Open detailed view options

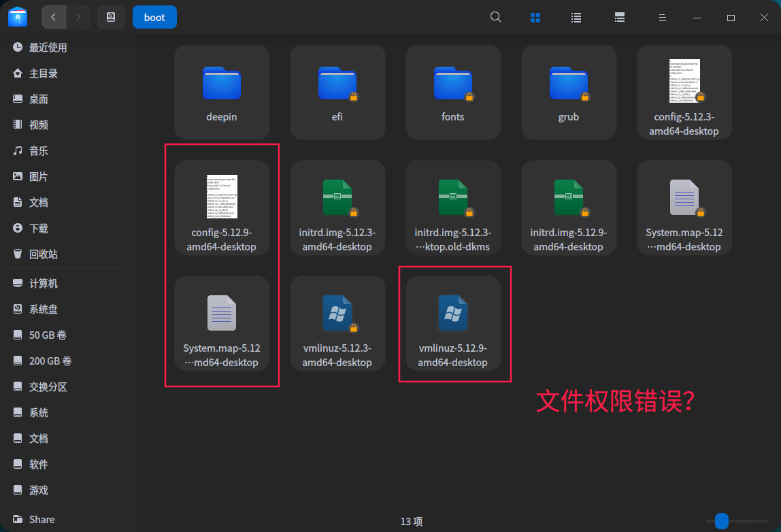click(620, 18)
